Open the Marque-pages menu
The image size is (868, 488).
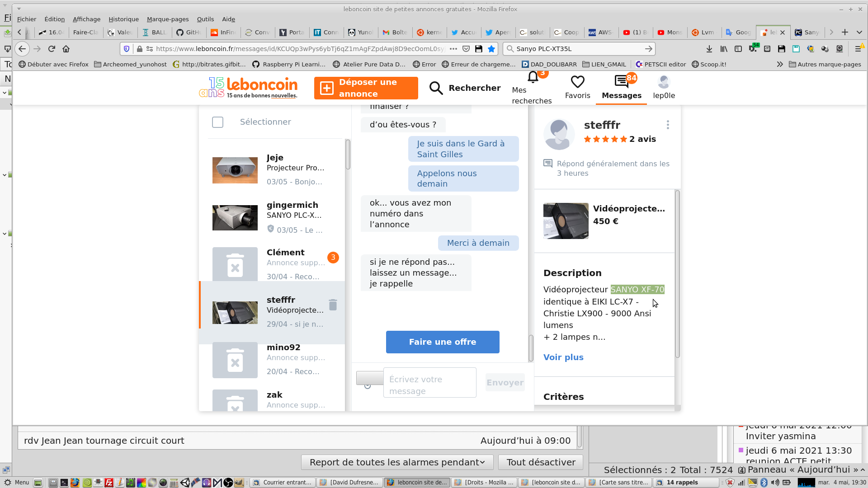[x=167, y=19]
